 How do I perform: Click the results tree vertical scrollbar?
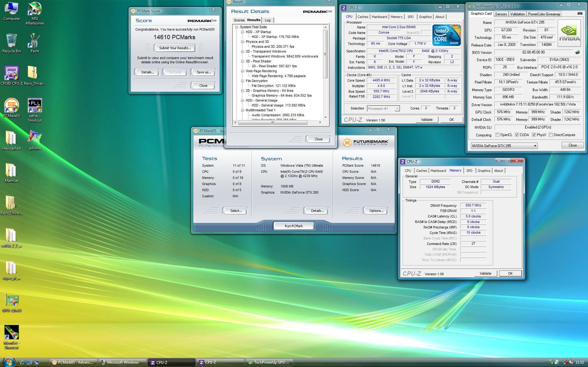point(325,54)
